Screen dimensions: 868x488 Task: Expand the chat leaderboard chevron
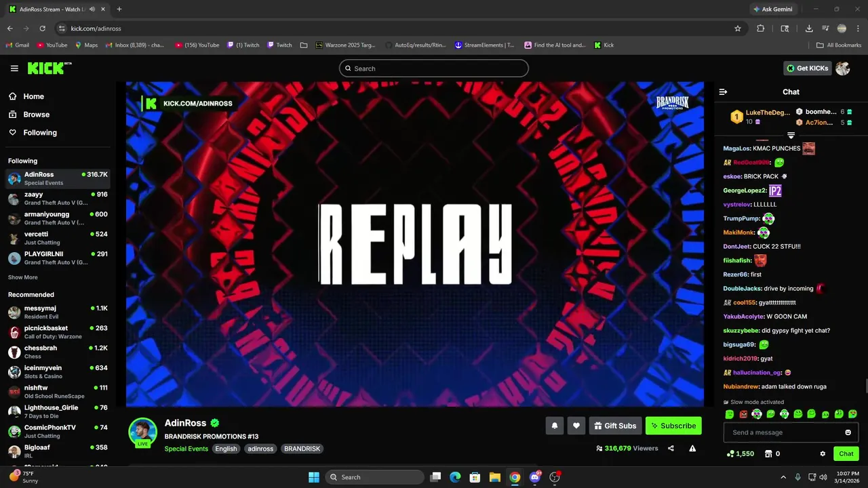[791, 136]
